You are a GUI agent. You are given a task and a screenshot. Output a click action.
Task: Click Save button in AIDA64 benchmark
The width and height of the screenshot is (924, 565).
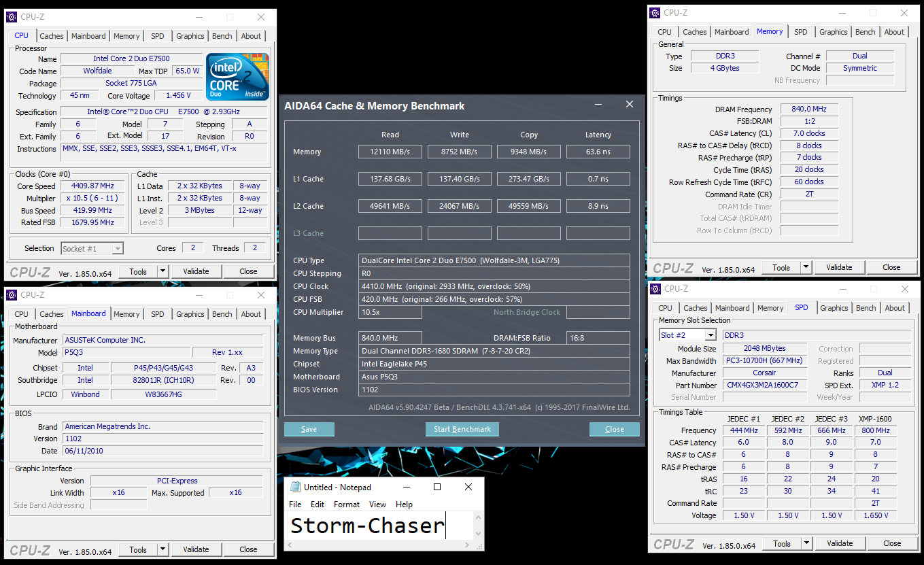[x=309, y=429]
